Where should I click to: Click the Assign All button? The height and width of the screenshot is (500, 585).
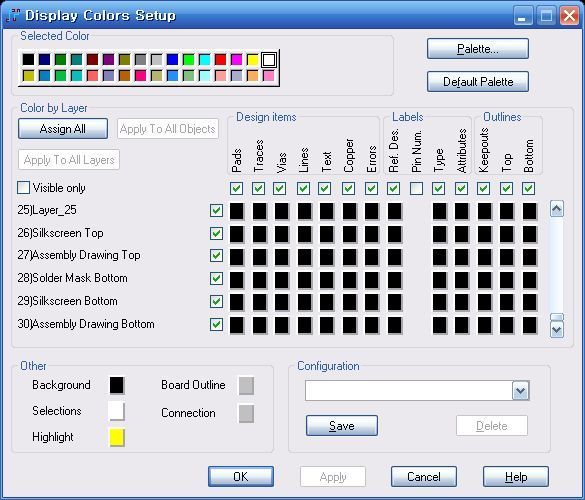click(x=63, y=129)
